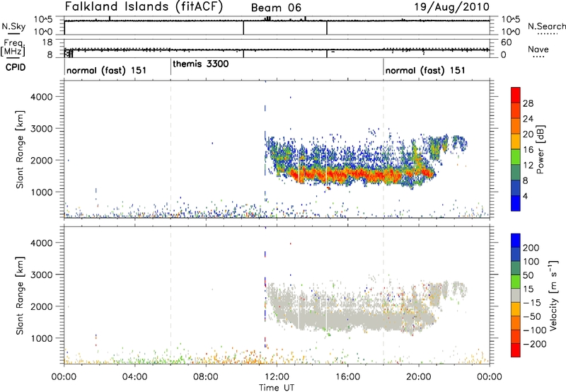
Task: Click the "Velocity [m s-1]" colorbar title
Action: (x=553, y=295)
